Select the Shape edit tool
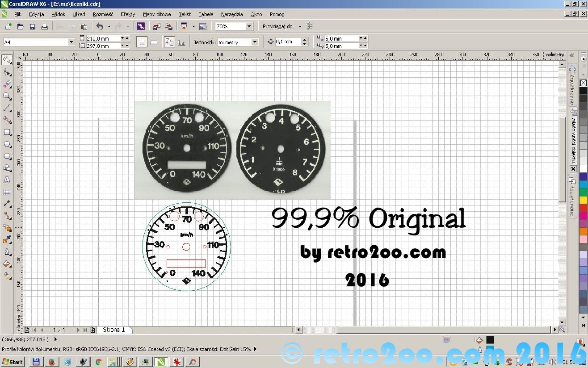588x368 pixels. pyautogui.click(x=7, y=72)
